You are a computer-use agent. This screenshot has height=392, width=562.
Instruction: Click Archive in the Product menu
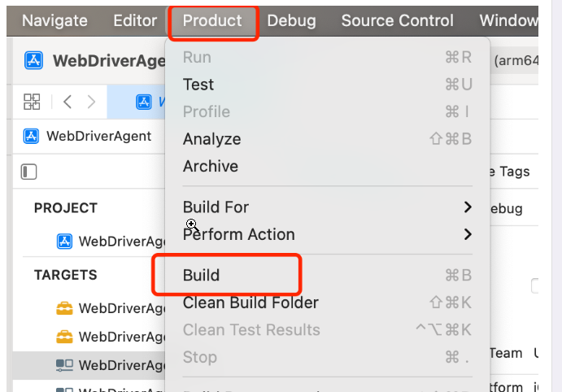[x=211, y=166]
